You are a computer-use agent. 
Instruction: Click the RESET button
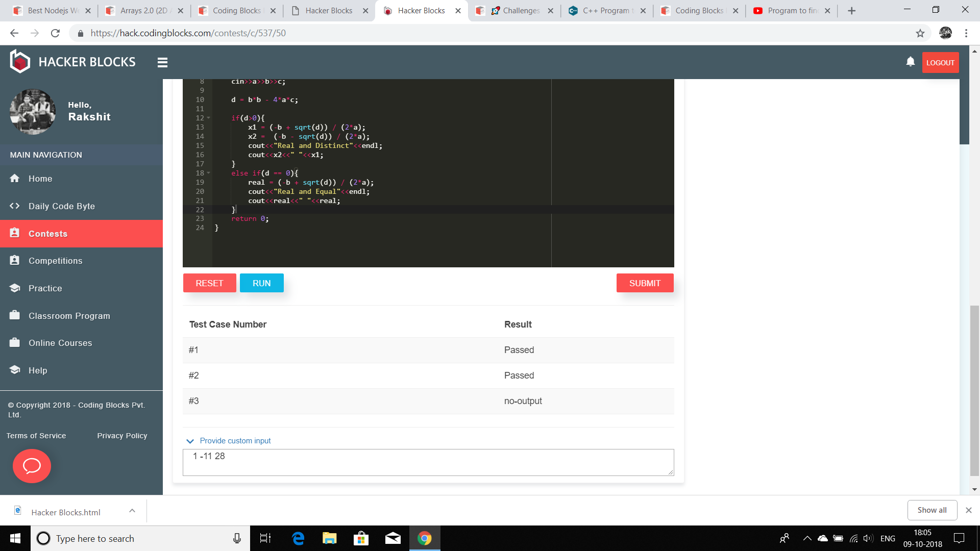209,283
